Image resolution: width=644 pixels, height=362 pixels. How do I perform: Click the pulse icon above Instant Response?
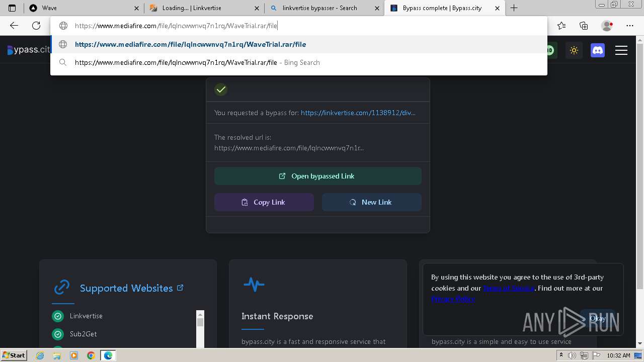coord(254,285)
